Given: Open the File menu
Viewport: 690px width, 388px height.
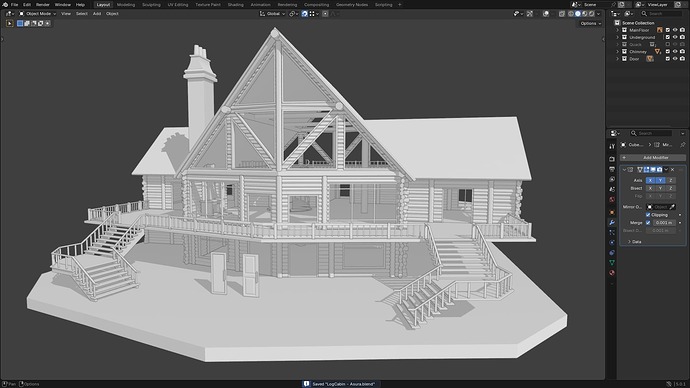Looking at the screenshot, I should click(15, 4).
